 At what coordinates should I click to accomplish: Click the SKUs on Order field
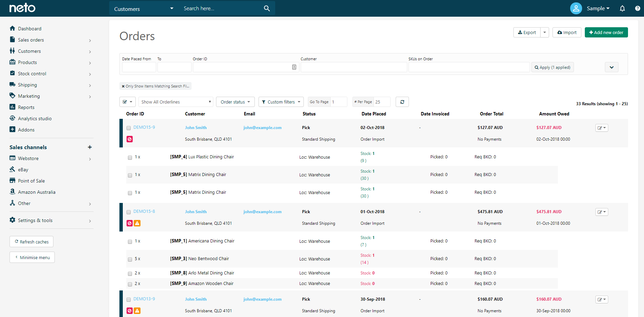point(469,67)
